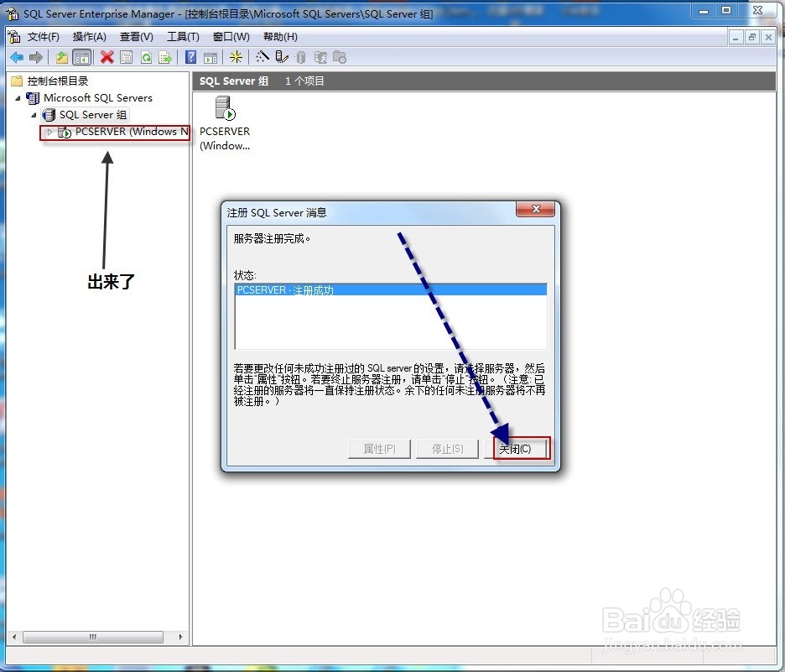
Task: Go up one level with folder icon
Action: (61, 58)
